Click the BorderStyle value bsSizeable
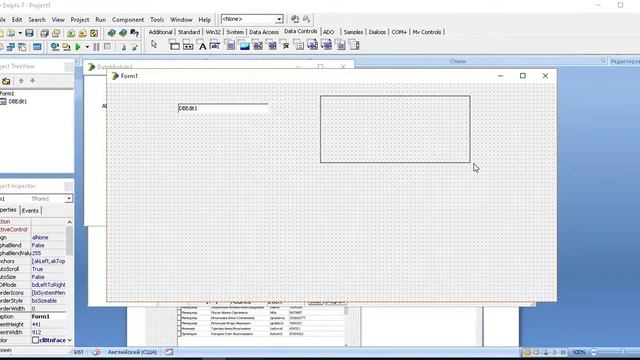This screenshot has width=640, height=360. point(48,301)
